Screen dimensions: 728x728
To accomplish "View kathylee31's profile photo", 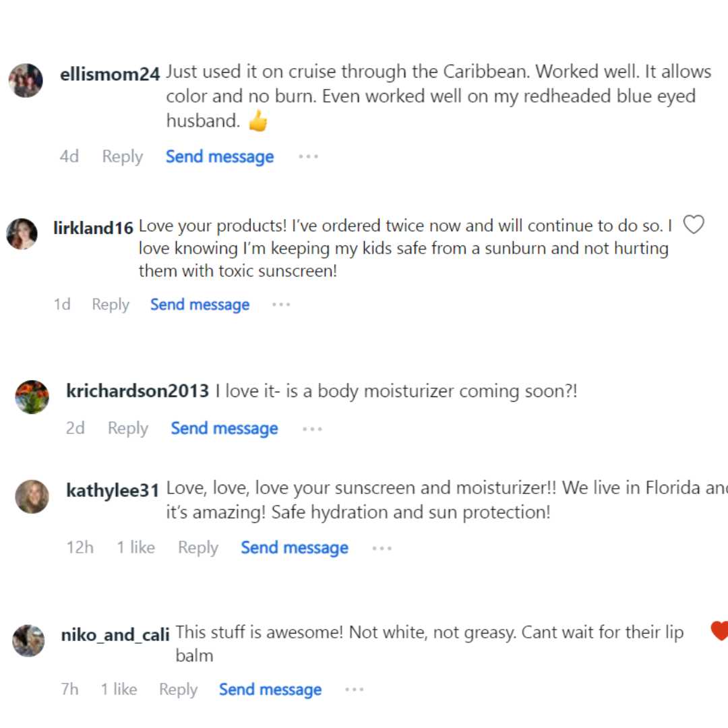I will click(32, 497).
